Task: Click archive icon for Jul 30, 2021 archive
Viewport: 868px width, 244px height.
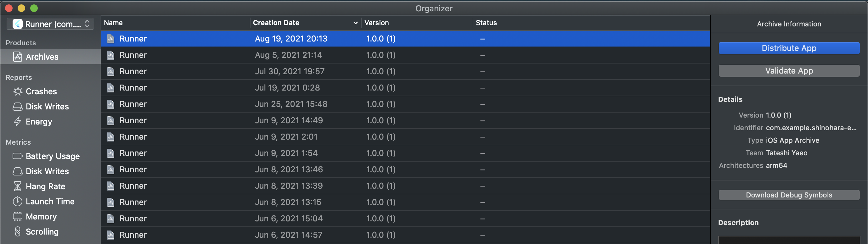Action: click(x=111, y=71)
